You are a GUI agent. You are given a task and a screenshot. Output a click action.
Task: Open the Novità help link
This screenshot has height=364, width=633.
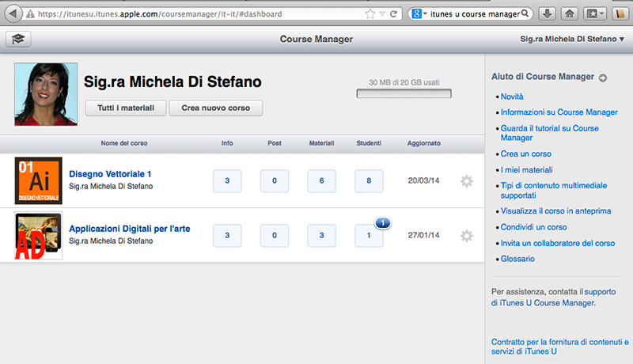[x=512, y=97]
